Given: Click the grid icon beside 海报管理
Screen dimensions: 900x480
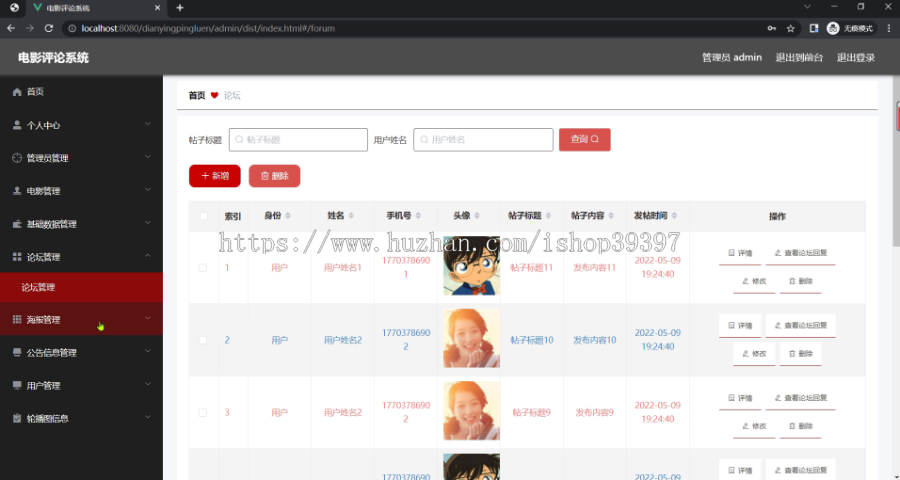Looking at the screenshot, I should pyautogui.click(x=17, y=319).
